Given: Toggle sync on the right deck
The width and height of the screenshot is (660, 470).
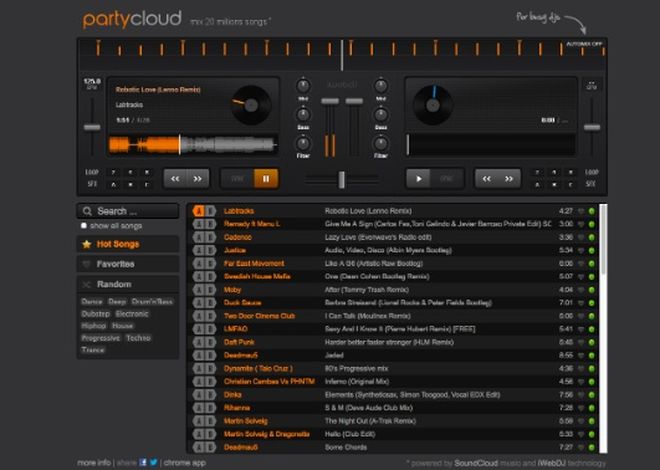Looking at the screenshot, I should 446,179.
